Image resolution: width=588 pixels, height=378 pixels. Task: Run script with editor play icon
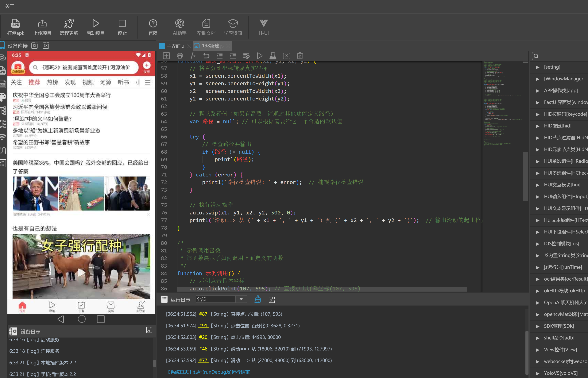(260, 56)
